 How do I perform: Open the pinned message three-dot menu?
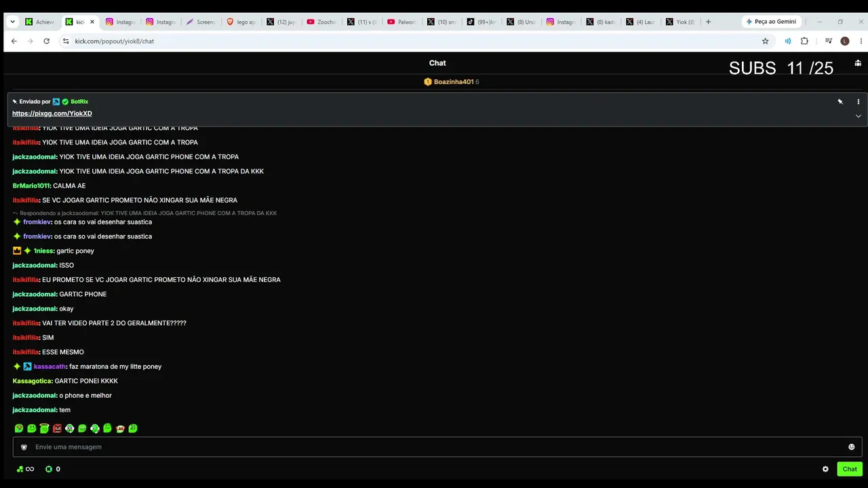[x=859, y=102]
